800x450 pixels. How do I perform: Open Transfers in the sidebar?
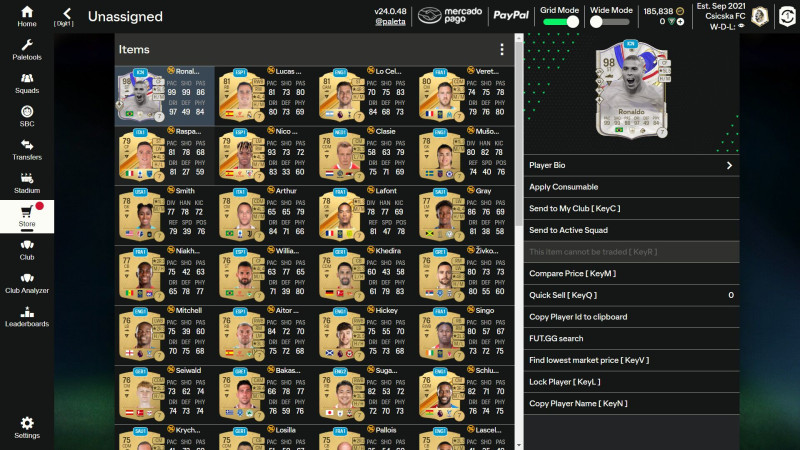pyautogui.click(x=27, y=150)
